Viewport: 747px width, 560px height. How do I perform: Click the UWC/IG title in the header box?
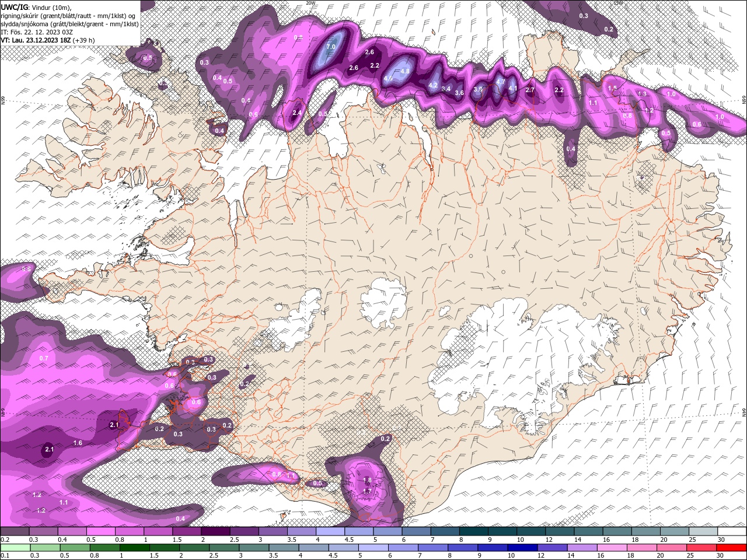(16, 7)
